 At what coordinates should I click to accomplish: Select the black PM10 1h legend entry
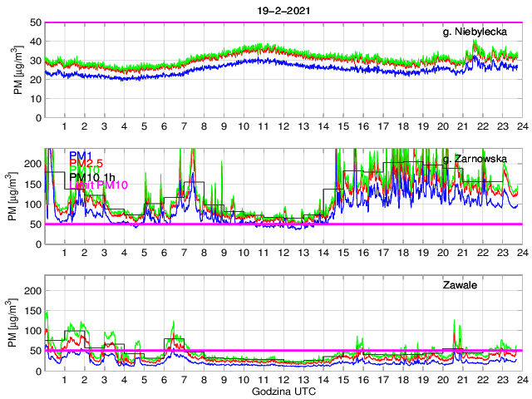tap(91, 176)
